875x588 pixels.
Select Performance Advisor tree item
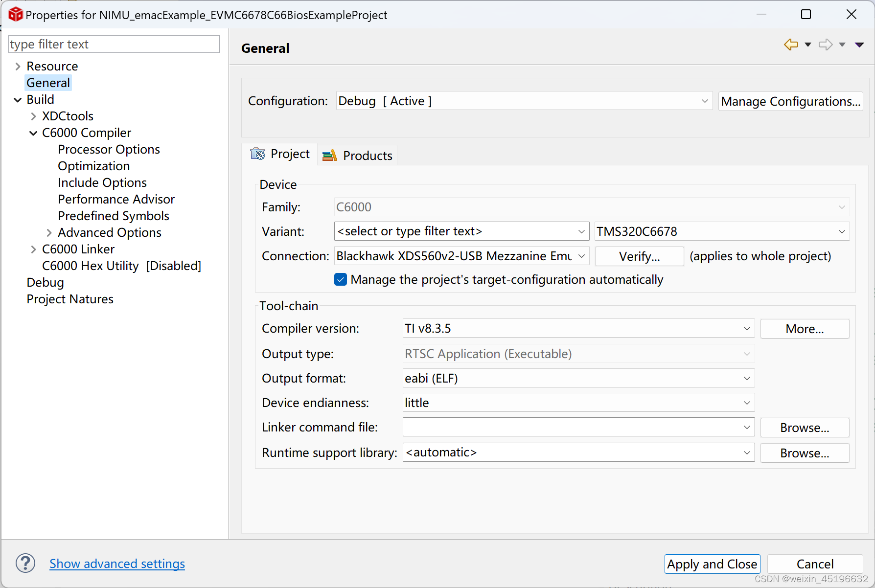coord(116,199)
